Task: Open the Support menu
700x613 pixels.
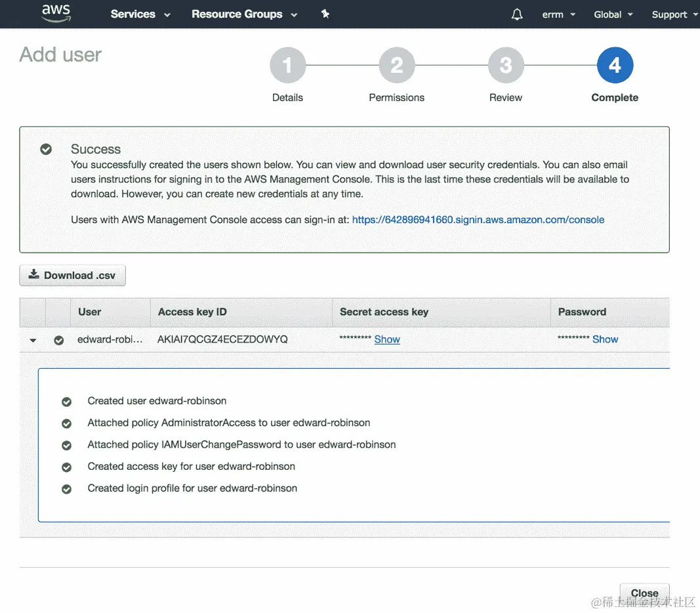Action: (674, 14)
